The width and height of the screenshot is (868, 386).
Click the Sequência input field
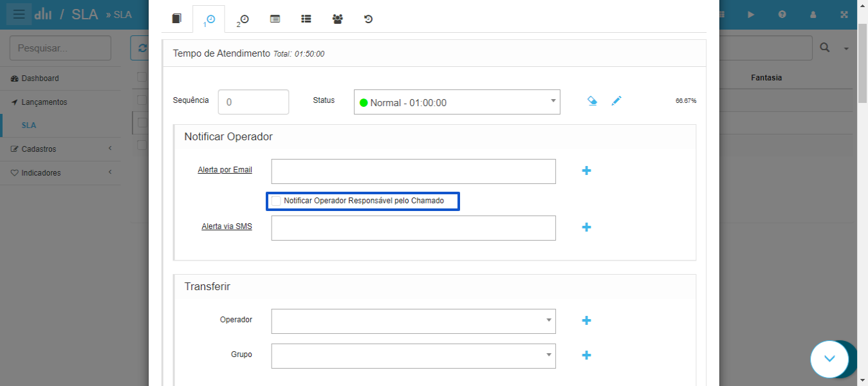[x=254, y=102]
